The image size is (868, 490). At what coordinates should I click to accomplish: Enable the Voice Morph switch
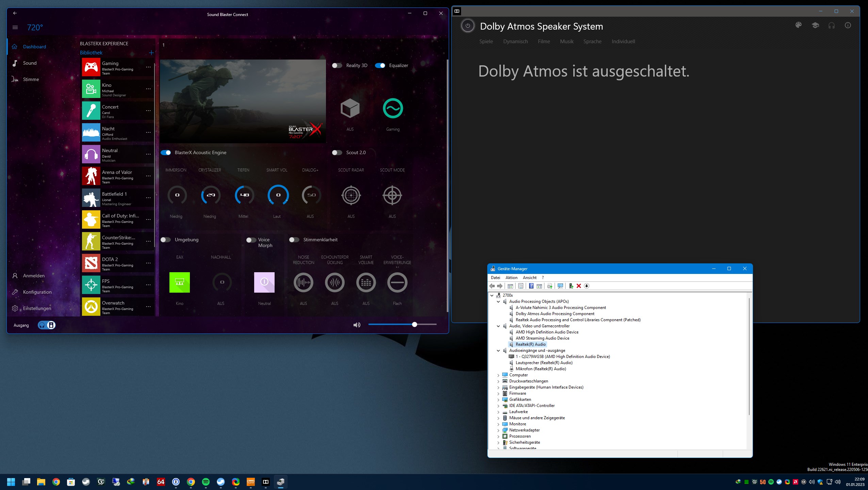click(251, 240)
